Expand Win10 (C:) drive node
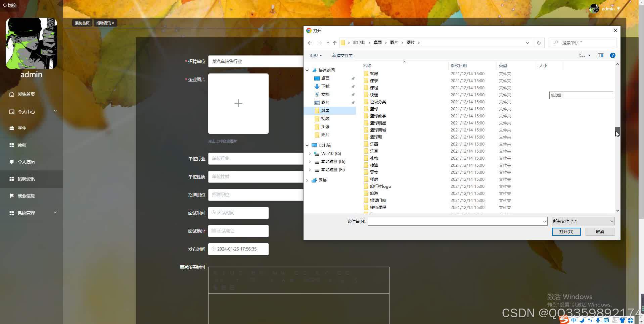The height and width of the screenshot is (324, 644). coord(310,154)
